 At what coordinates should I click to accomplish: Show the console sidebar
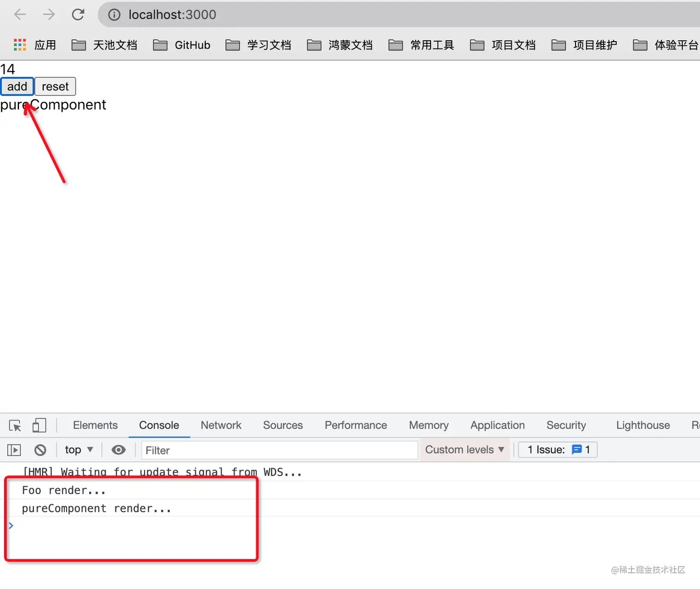[x=14, y=450]
